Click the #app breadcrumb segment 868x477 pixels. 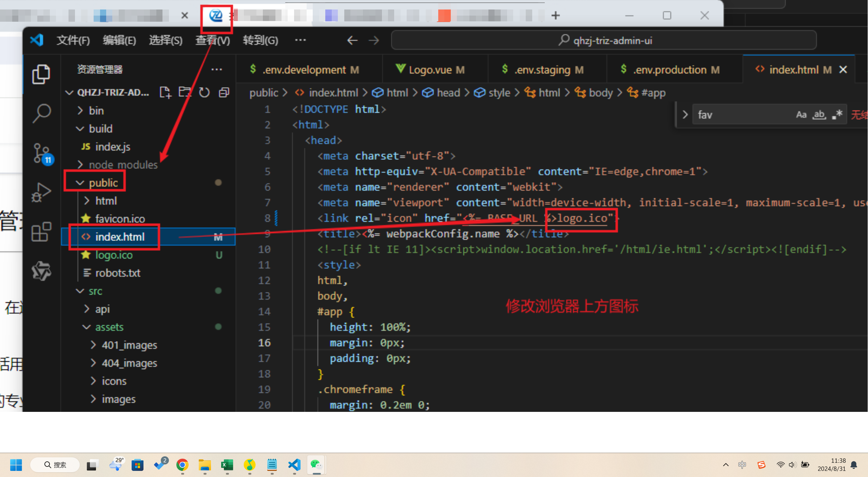[646, 93]
